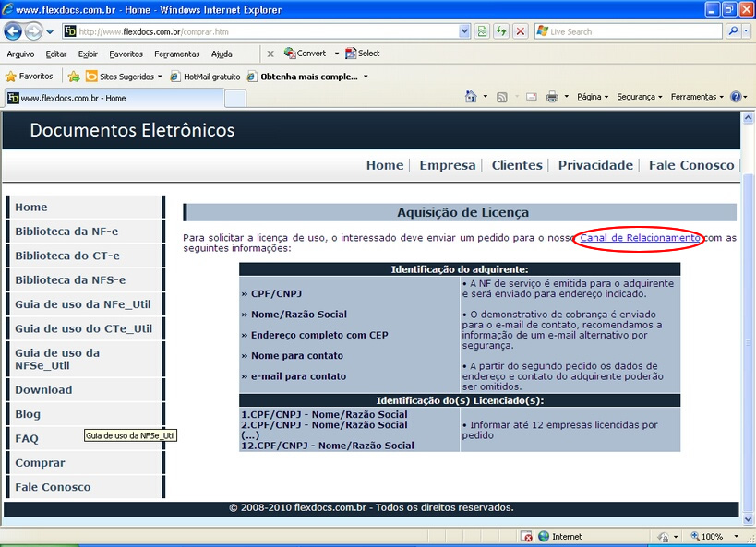This screenshot has height=547, width=756.
Task: Expand the Página dropdown menu
Action: [x=592, y=97]
